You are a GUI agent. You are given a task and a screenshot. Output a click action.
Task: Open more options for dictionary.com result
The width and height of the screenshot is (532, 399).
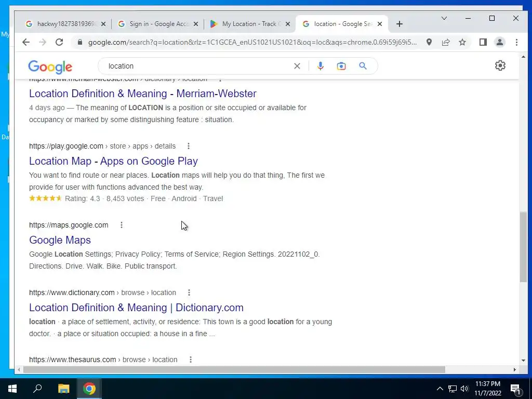point(189,292)
